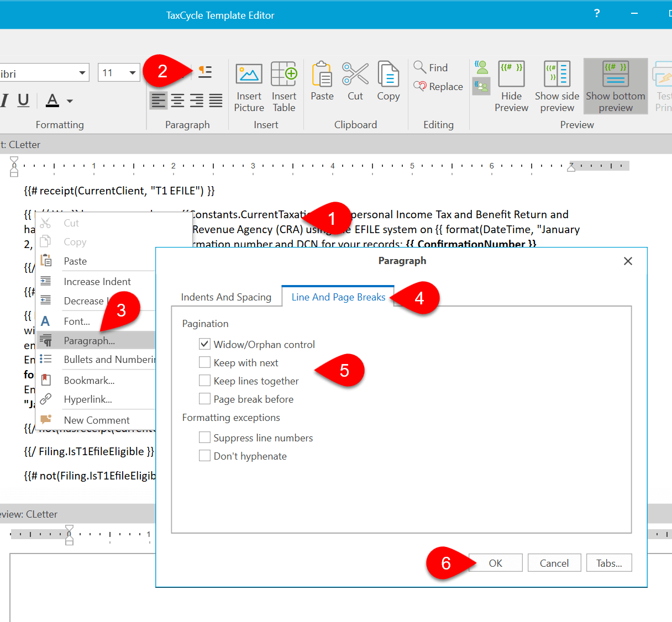Show the side preview
This screenshot has height=622, width=672.
[x=557, y=87]
